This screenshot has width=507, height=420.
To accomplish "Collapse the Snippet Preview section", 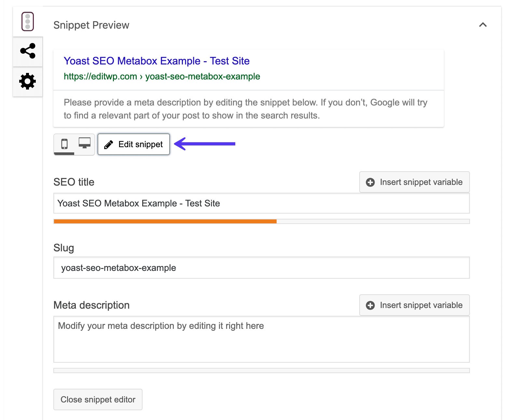I will point(483,25).
